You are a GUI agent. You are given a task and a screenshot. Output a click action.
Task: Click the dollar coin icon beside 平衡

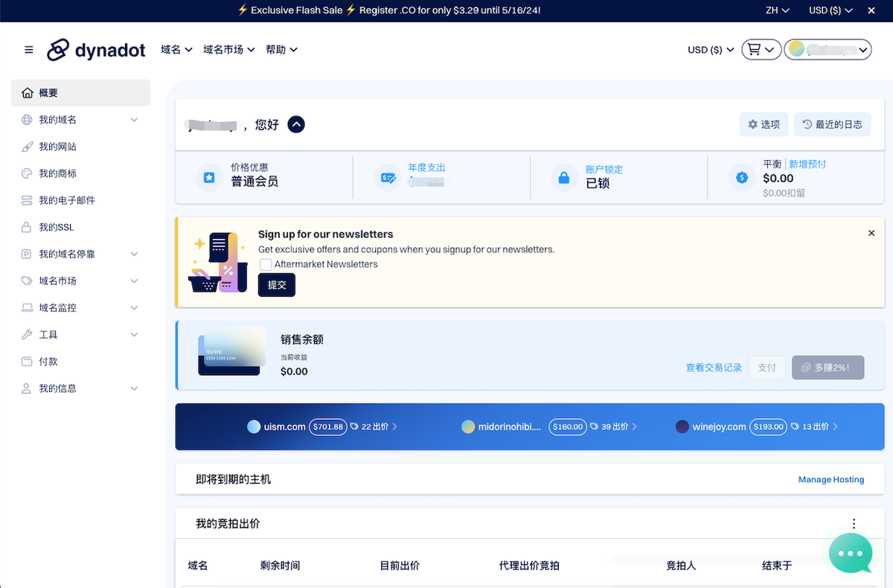click(x=742, y=178)
